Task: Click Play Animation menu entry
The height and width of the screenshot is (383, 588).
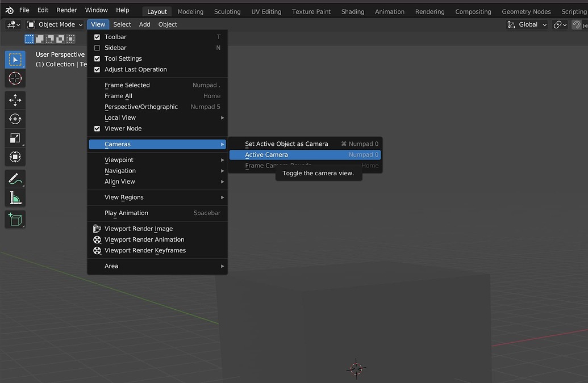Action: tap(157, 213)
